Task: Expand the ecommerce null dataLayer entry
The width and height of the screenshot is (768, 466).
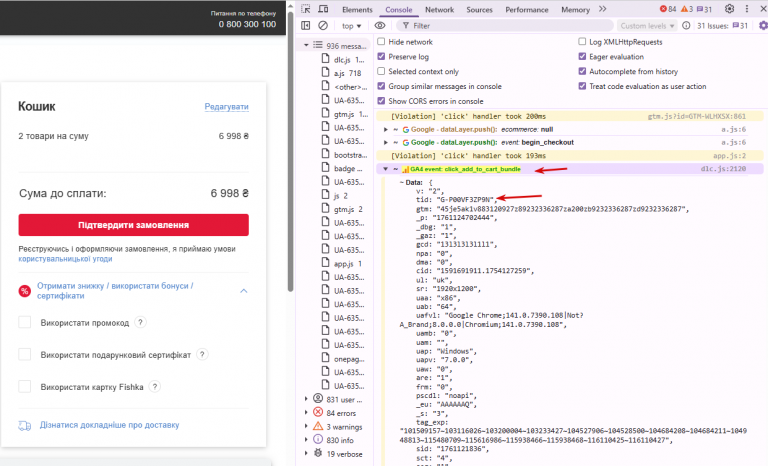Action: point(385,129)
